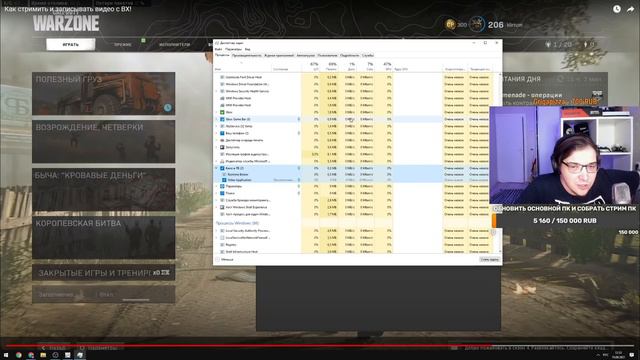Screen dimensions: 640x360
Task: Open Google Chrome from the taskbar
Action: pyautogui.click(x=19, y=355)
